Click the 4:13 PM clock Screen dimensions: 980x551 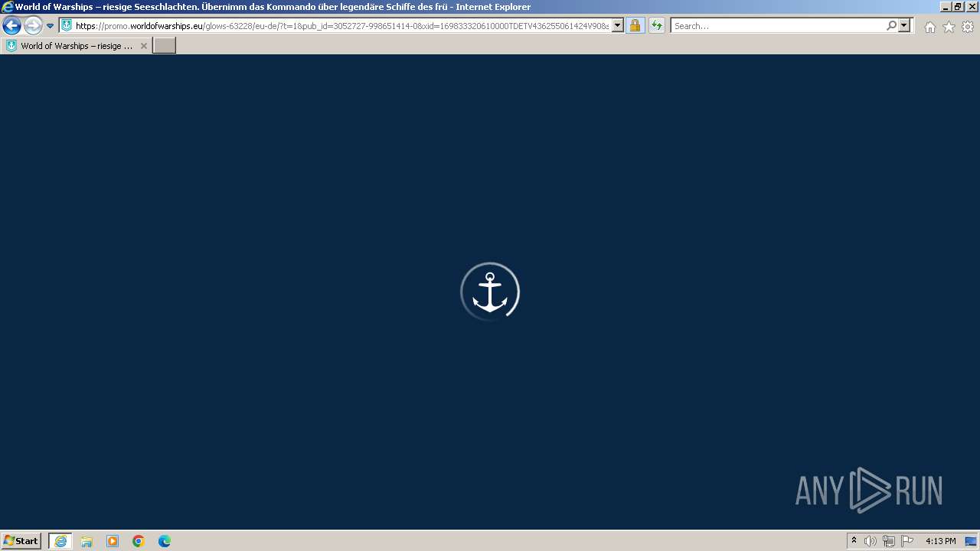click(940, 541)
